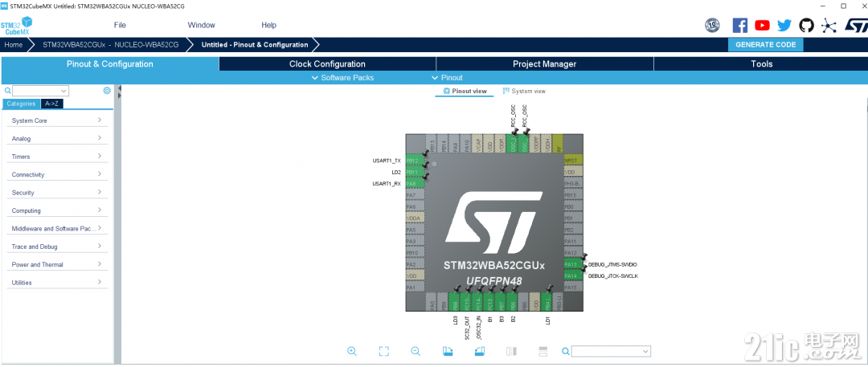Open the Software Packs dropdown

click(x=342, y=78)
